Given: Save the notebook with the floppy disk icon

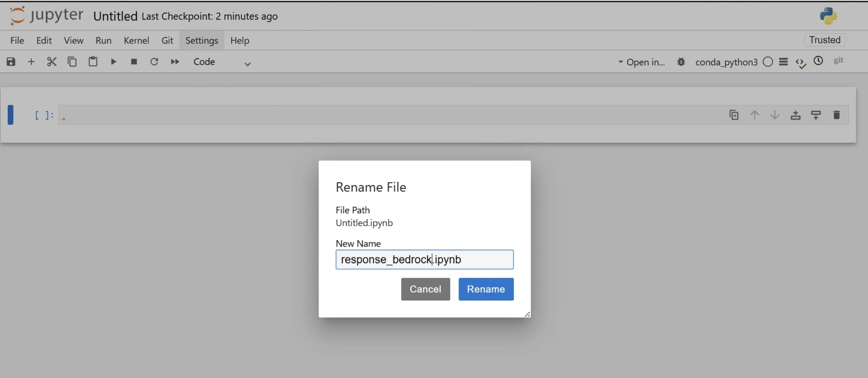Looking at the screenshot, I should point(11,61).
